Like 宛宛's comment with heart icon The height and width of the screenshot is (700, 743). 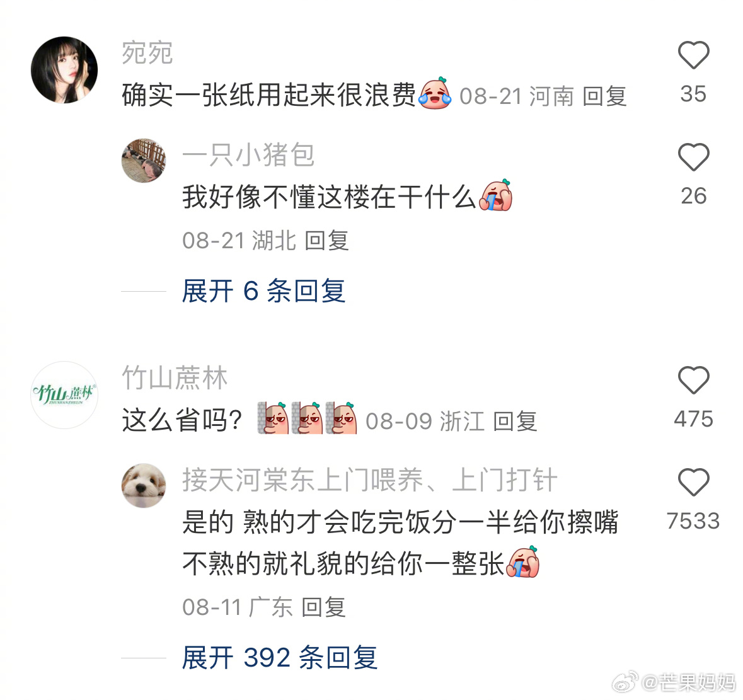tap(693, 55)
